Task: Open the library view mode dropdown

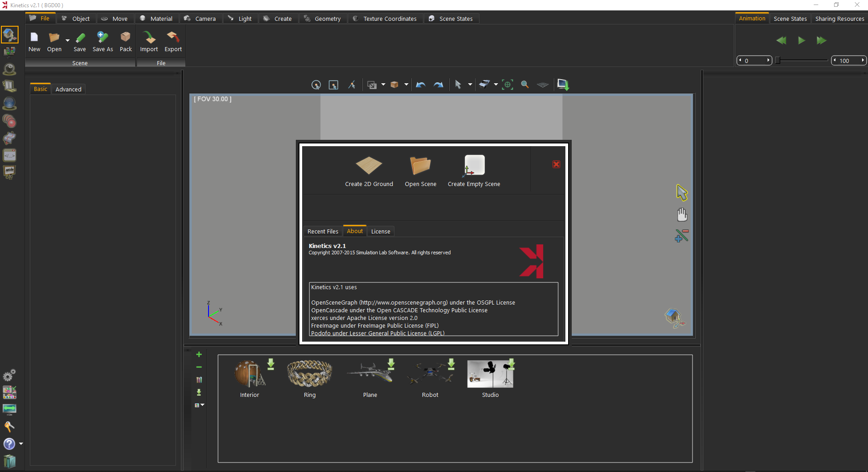Action: pos(199,405)
